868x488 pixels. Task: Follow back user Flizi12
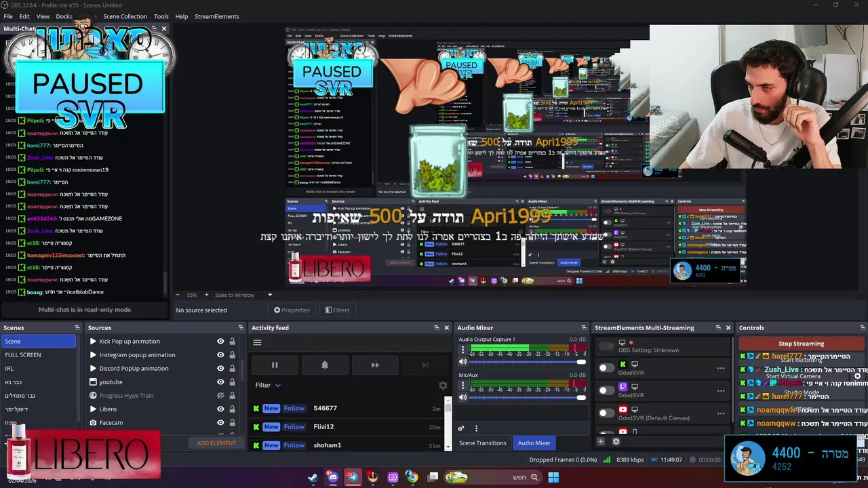point(294,426)
